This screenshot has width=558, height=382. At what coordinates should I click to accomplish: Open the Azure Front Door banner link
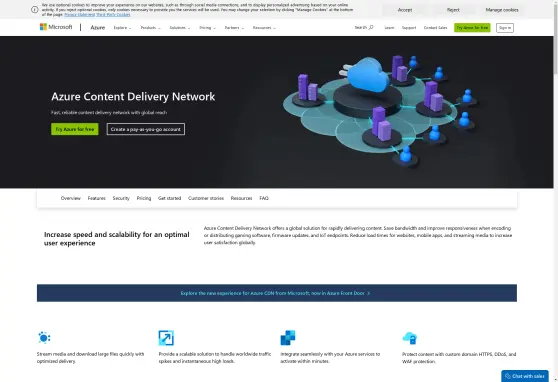point(275,293)
